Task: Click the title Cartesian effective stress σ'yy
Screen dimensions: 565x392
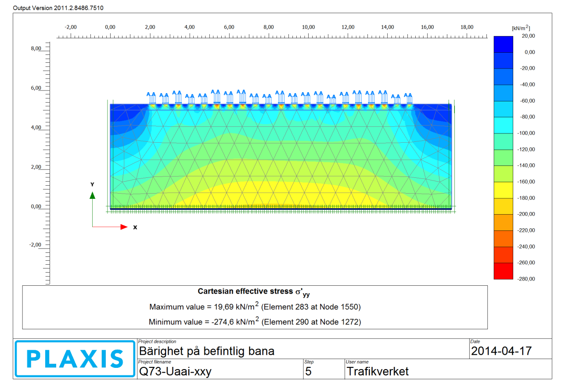Action: [x=254, y=292]
